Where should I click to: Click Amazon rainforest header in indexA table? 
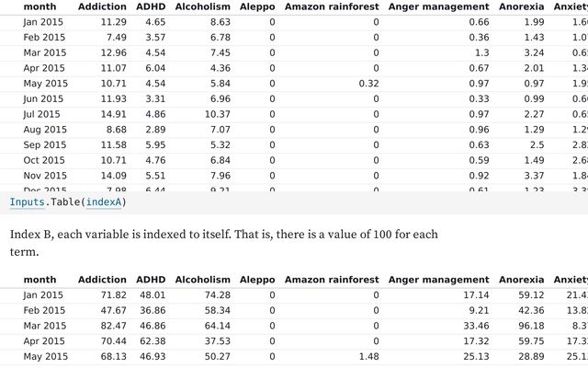click(x=332, y=6)
